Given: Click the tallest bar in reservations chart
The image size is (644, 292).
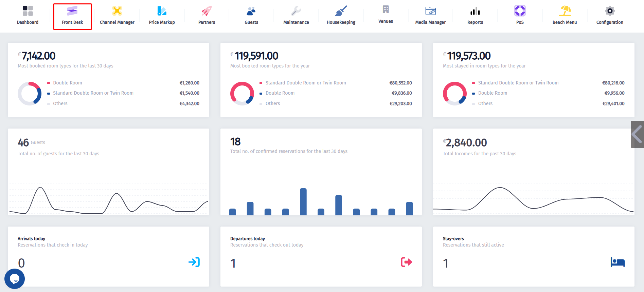Looking at the screenshot, I should [303, 201].
